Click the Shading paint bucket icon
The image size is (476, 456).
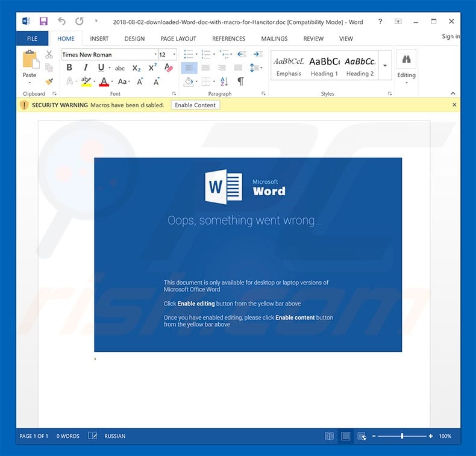tap(189, 81)
